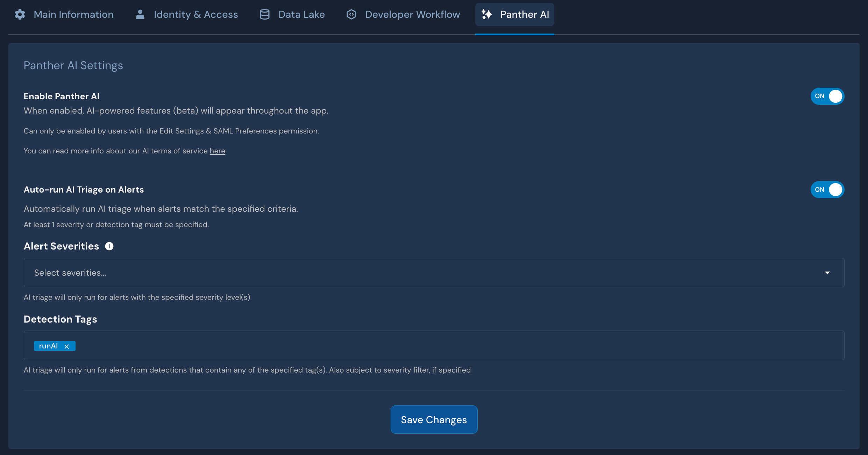This screenshot has height=455, width=868.
Task: Select the Panther AI tab label
Action: point(525,14)
